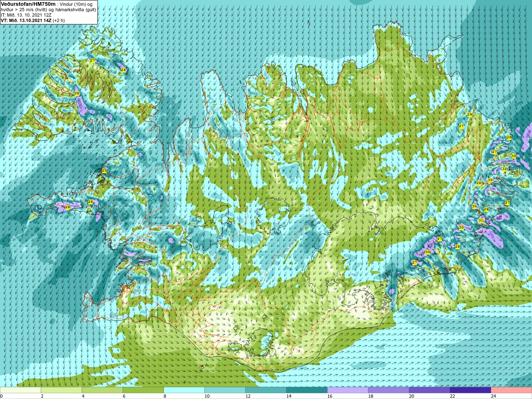Click the legend scale label "8"
The width and height of the screenshot is (532, 399).
[165, 396]
